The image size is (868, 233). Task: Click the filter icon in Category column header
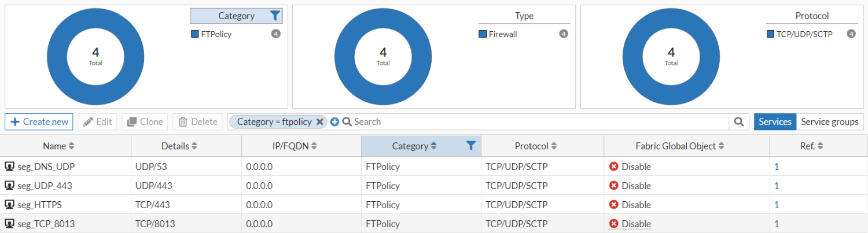(x=471, y=146)
